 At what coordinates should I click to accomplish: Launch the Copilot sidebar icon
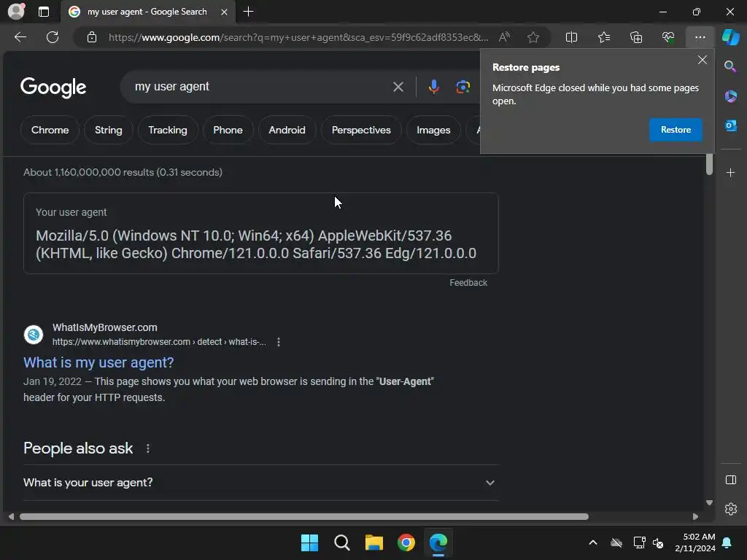click(x=730, y=37)
